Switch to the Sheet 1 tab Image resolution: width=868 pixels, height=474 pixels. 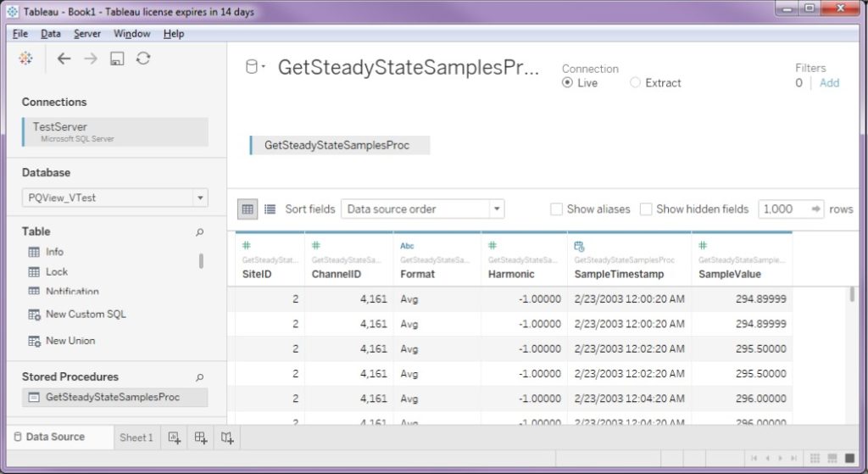click(x=136, y=438)
